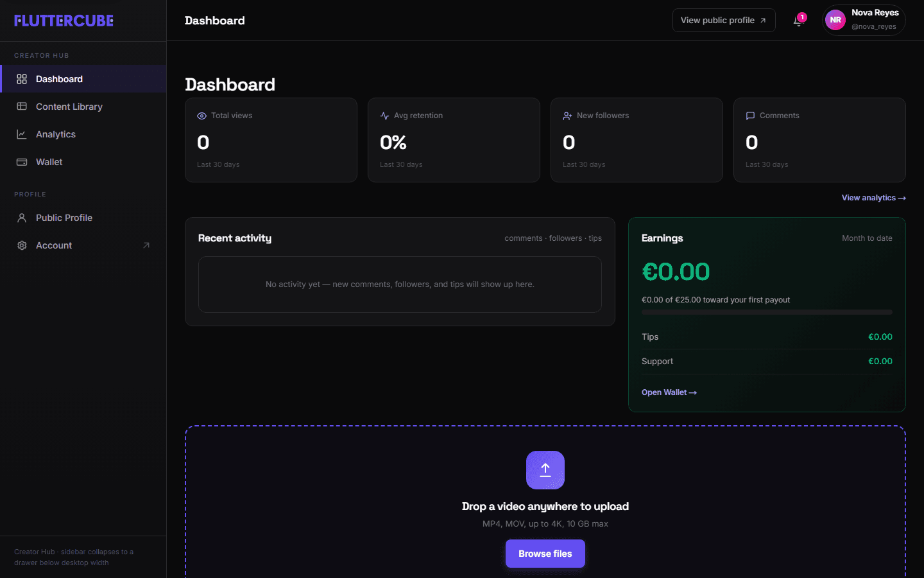This screenshot has height=578, width=924.
Task: Click the first payout progress bar
Action: [x=767, y=312]
